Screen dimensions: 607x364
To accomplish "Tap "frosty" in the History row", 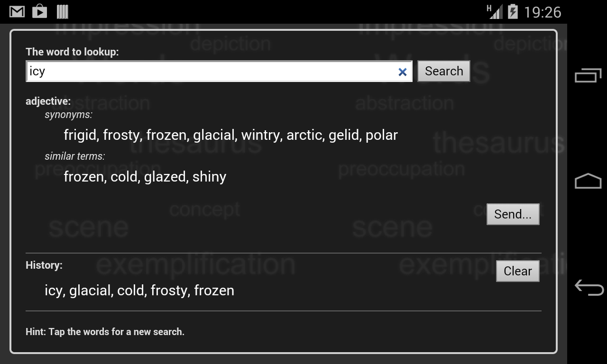I will (x=169, y=290).
